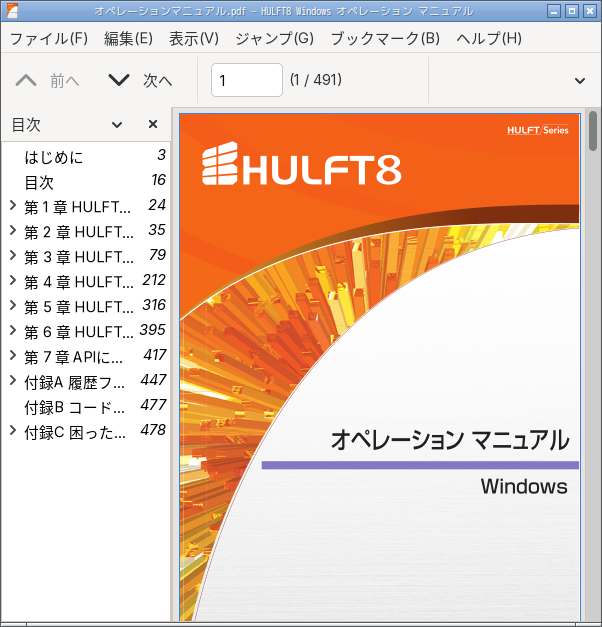The width and height of the screenshot is (602, 627).
Task: Close the 目次 sidebar panel
Action: pos(153,124)
